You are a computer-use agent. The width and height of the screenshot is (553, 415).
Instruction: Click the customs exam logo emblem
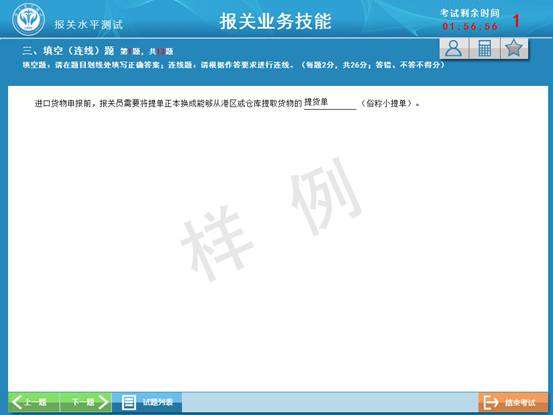29,19
